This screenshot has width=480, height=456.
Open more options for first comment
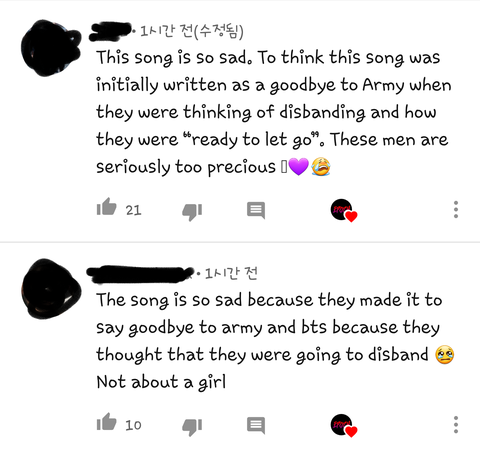point(456,210)
